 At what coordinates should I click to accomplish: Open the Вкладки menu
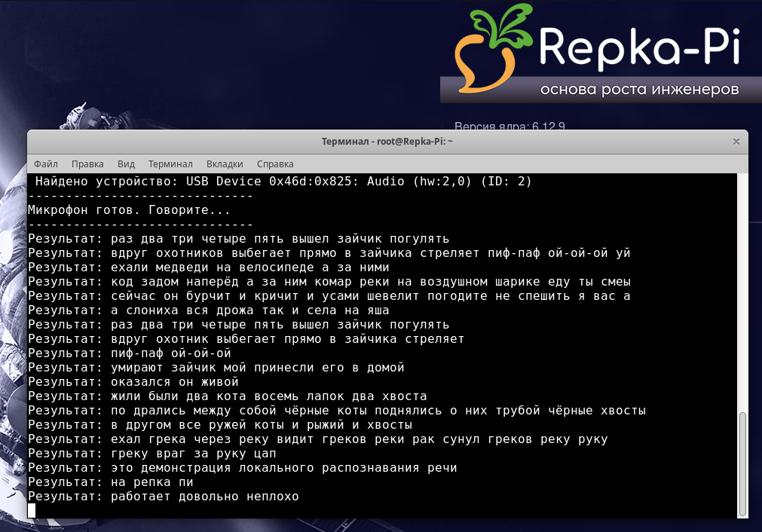[x=225, y=164]
